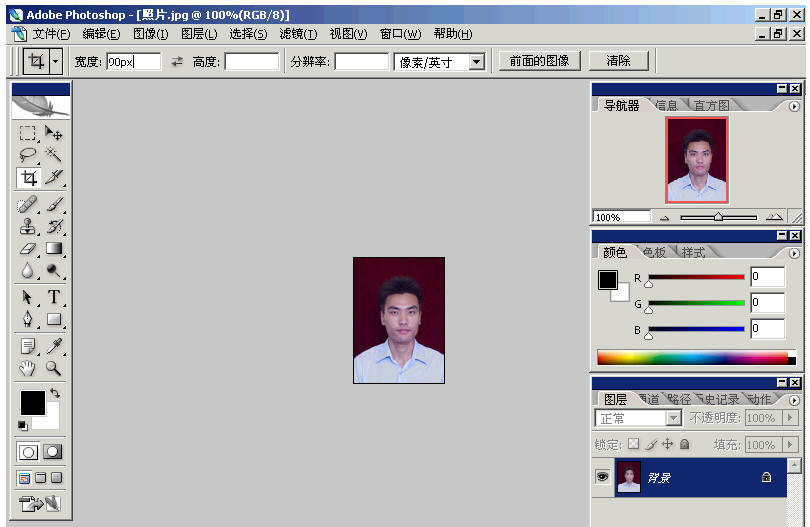Select the Rectangular Marquee tool
The width and height of the screenshot is (810, 527).
(28, 133)
